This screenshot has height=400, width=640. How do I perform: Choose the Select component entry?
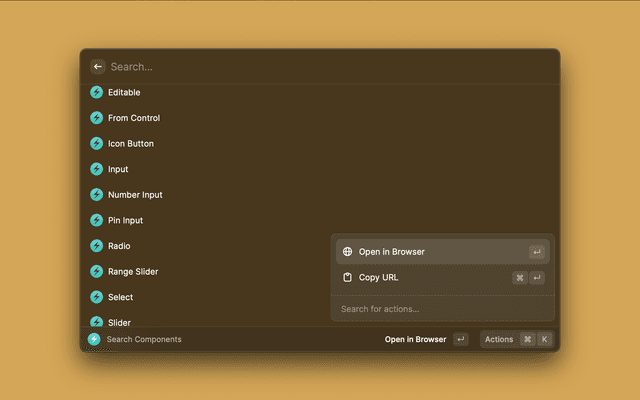coord(120,297)
